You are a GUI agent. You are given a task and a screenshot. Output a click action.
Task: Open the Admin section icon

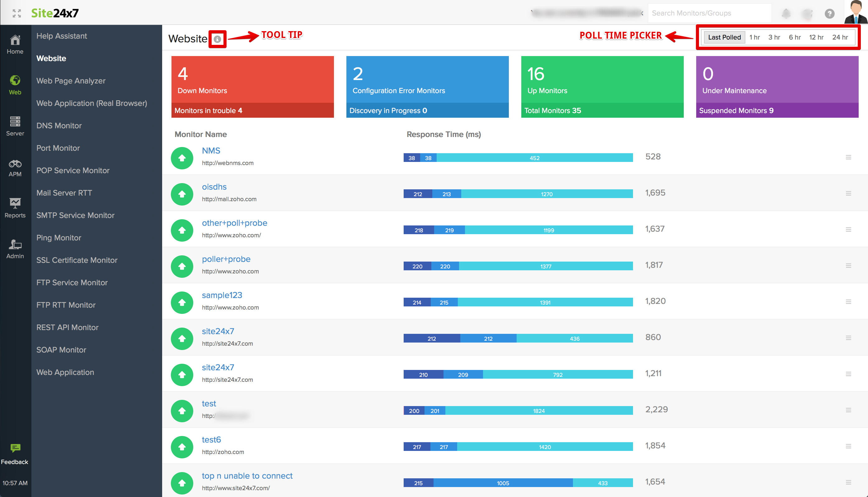15,244
